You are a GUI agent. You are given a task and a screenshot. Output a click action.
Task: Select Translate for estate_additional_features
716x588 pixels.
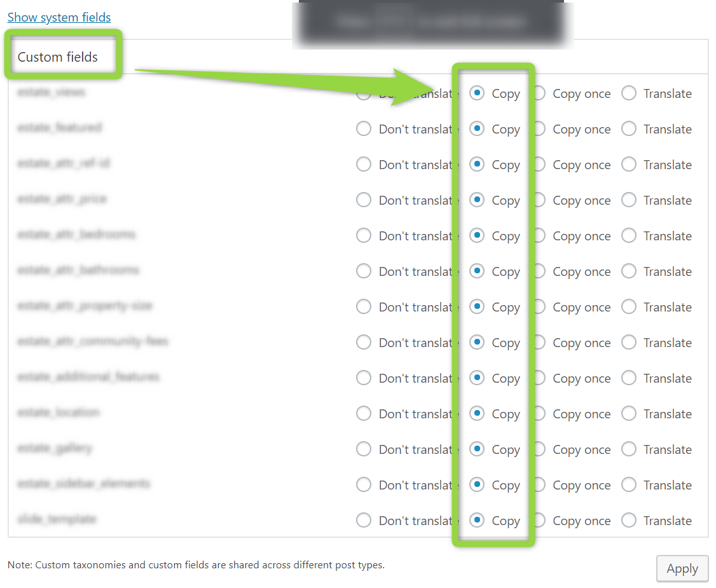pos(629,378)
